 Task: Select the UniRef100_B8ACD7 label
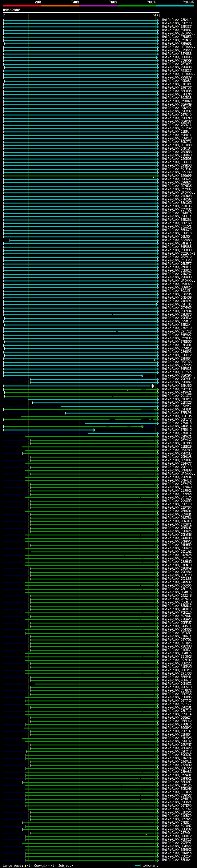click(177, 122)
